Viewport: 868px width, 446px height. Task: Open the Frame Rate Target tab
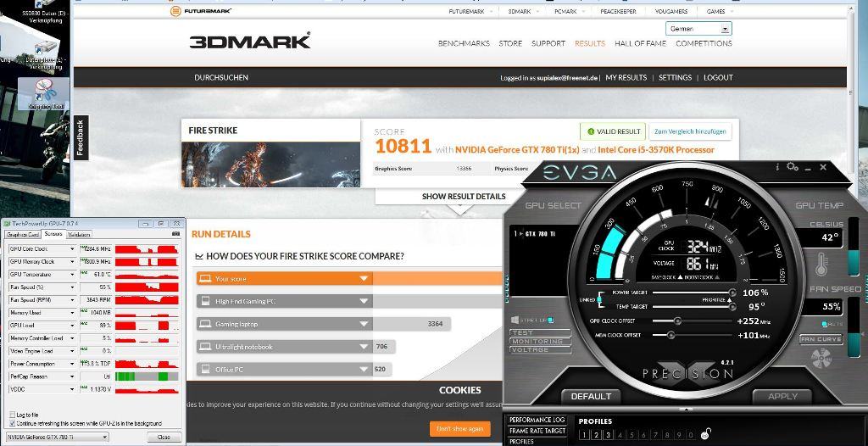pos(537,431)
